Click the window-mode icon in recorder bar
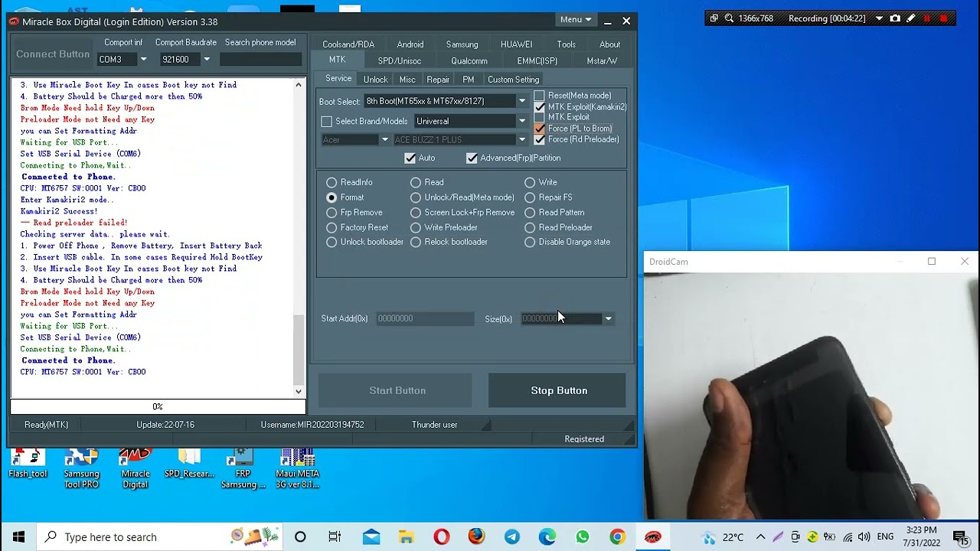 click(714, 18)
